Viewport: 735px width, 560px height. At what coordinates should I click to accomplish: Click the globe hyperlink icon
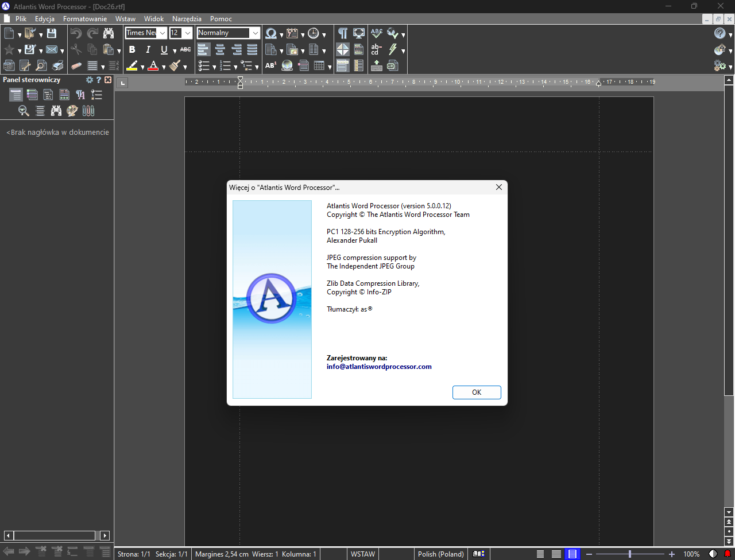[287, 65]
